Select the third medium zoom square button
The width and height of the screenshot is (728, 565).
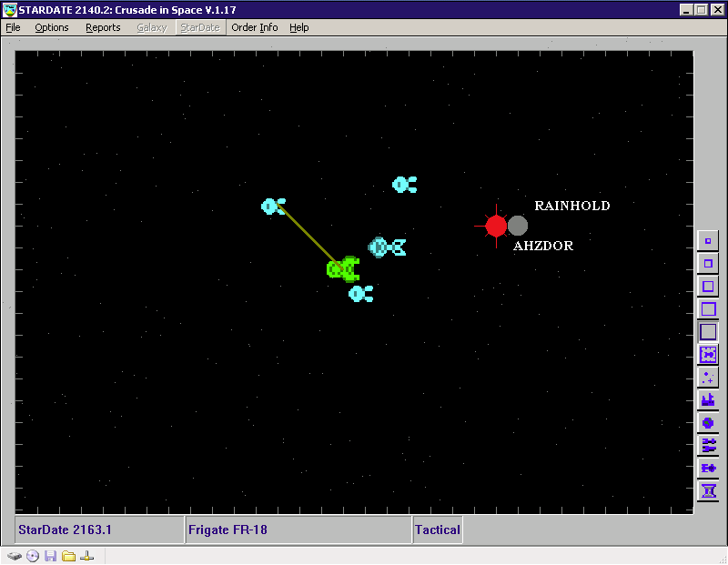pos(708,287)
